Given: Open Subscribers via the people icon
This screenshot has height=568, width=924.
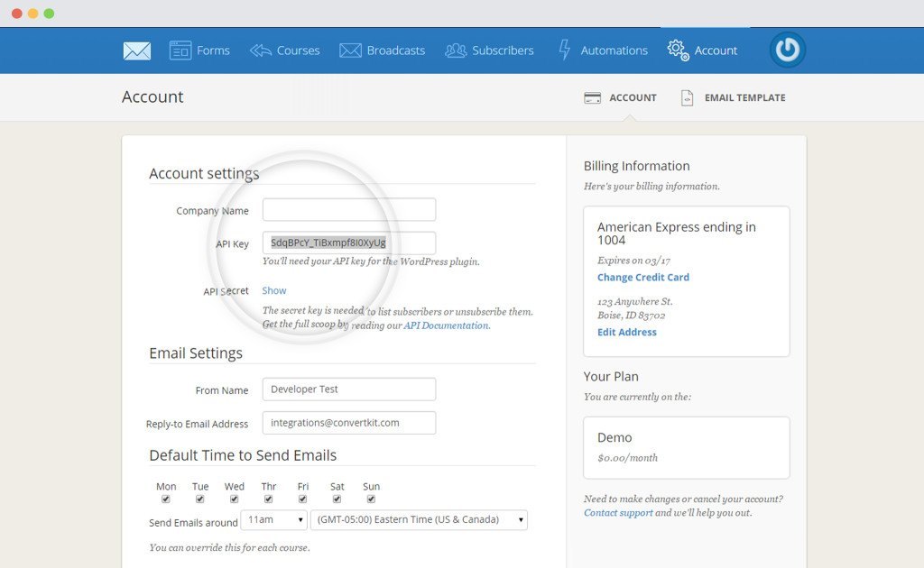Looking at the screenshot, I should pos(454,50).
